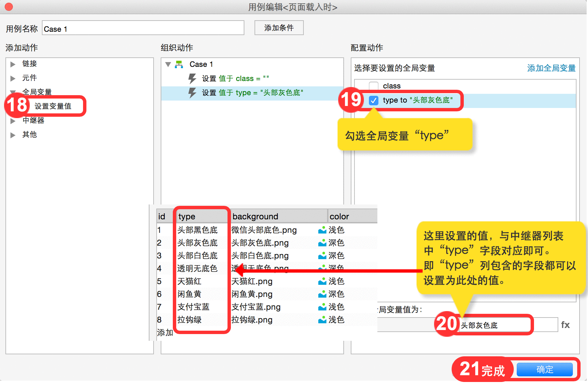
Task: Confirm with the 确定 button
Action: click(544, 369)
